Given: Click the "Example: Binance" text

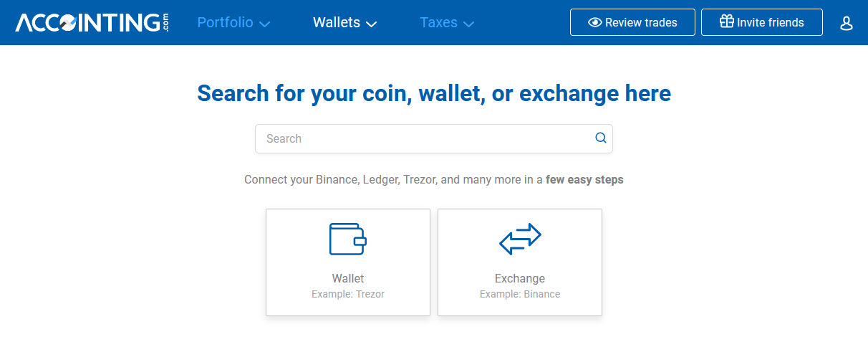Looking at the screenshot, I should [x=520, y=294].
